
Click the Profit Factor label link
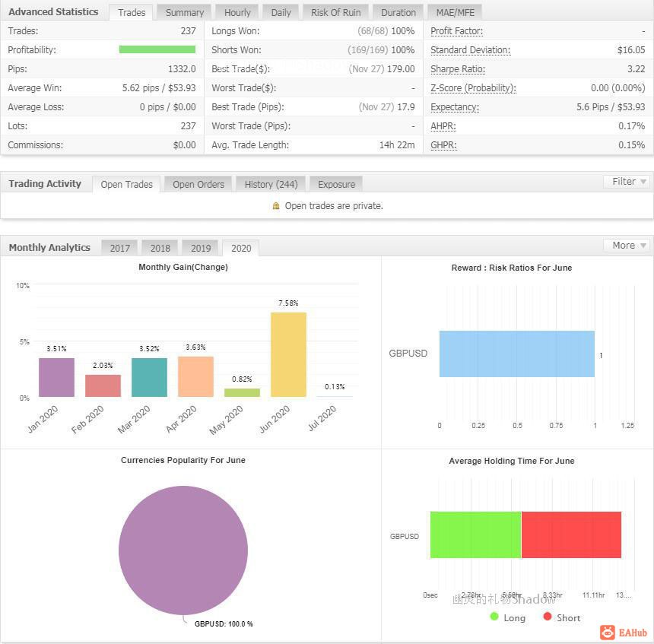[456, 31]
